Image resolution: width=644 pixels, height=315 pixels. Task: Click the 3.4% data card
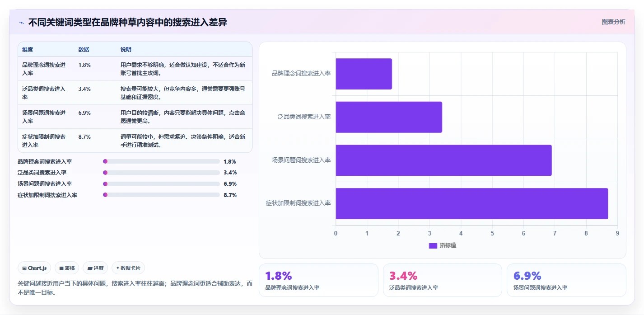point(443,280)
